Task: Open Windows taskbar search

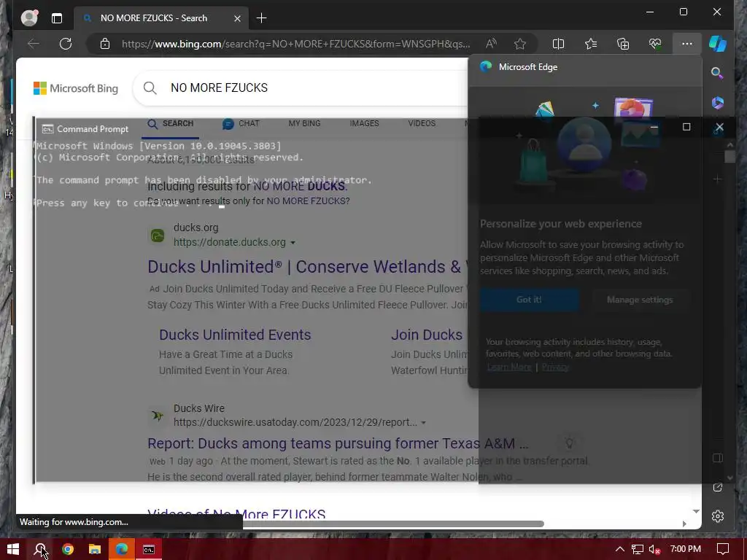Action: [x=41, y=549]
